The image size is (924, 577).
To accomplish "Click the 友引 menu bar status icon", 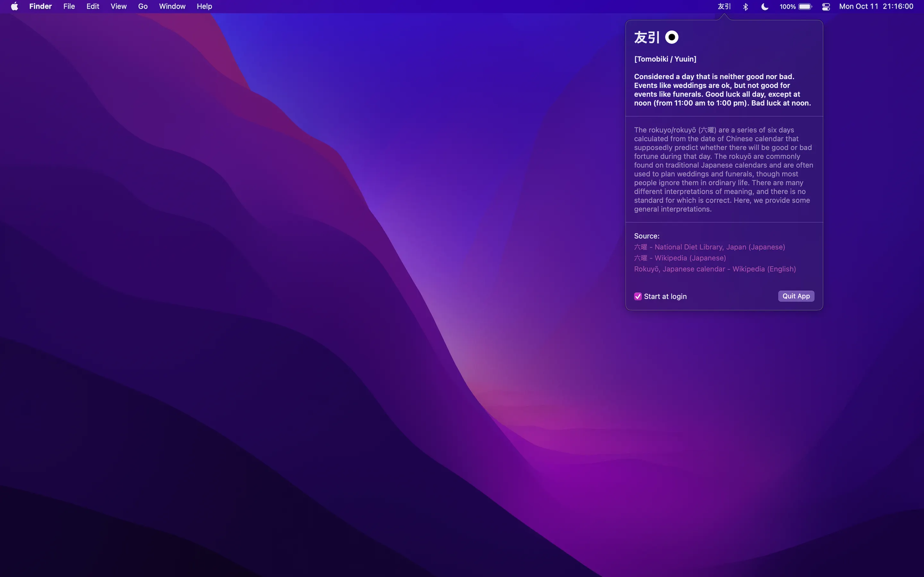I will (724, 6).
